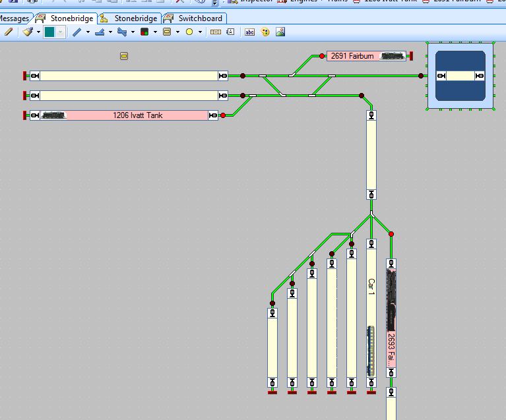Image resolution: width=506 pixels, height=420 pixels.
Task: Open the paintbrush tool dropdown arrow
Action: (x=38, y=32)
